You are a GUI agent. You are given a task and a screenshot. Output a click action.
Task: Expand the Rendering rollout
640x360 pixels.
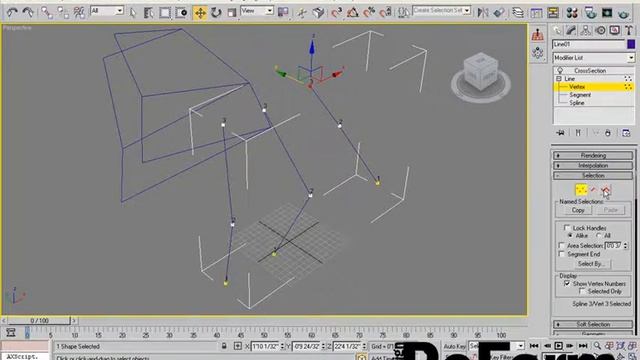[x=593, y=156]
